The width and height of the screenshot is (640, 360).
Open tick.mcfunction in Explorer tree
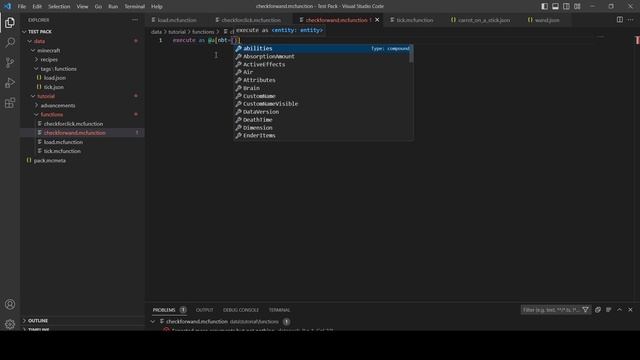tap(62, 151)
